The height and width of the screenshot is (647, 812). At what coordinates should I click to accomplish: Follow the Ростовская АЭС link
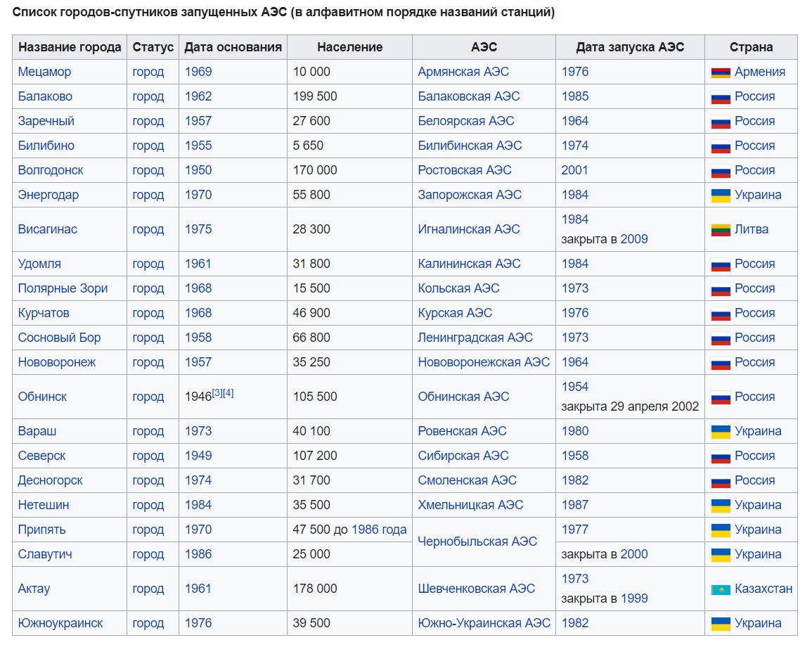(465, 170)
